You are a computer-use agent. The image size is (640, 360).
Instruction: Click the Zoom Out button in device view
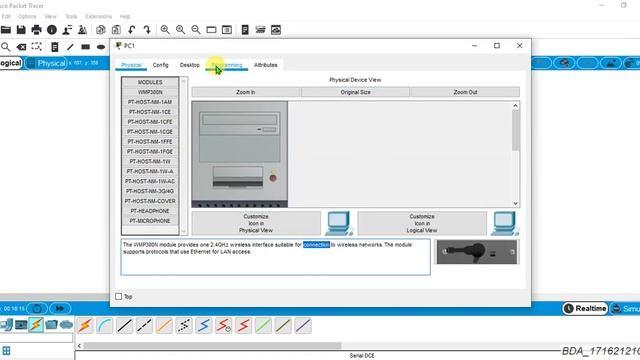click(465, 92)
